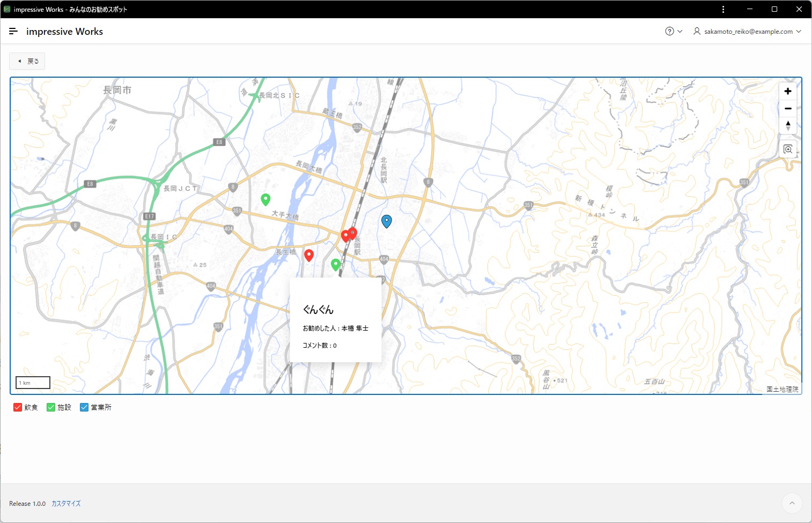
Task: Click the 長岡ＪＣＴ map label
Action: [x=180, y=189]
